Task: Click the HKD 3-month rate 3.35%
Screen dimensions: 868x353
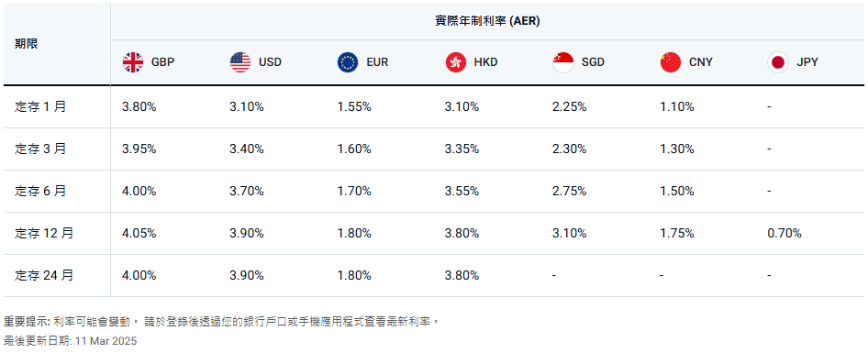Action: tap(462, 149)
